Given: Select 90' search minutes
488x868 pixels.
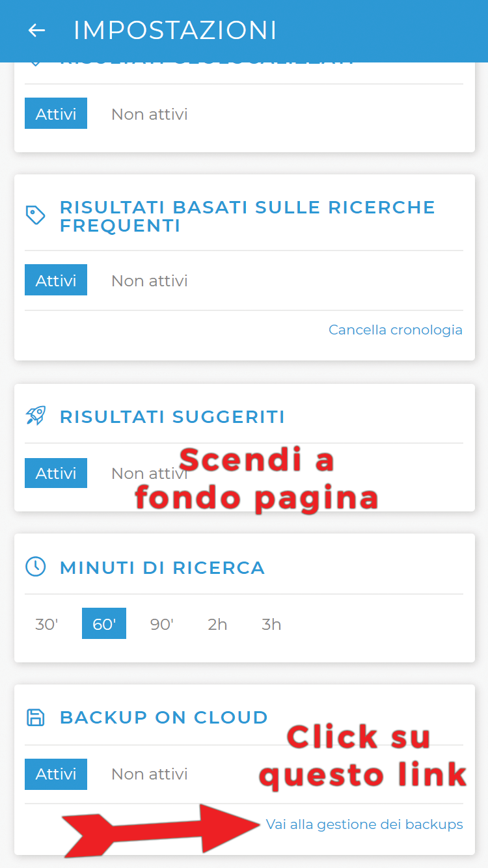Looking at the screenshot, I should tap(161, 624).
